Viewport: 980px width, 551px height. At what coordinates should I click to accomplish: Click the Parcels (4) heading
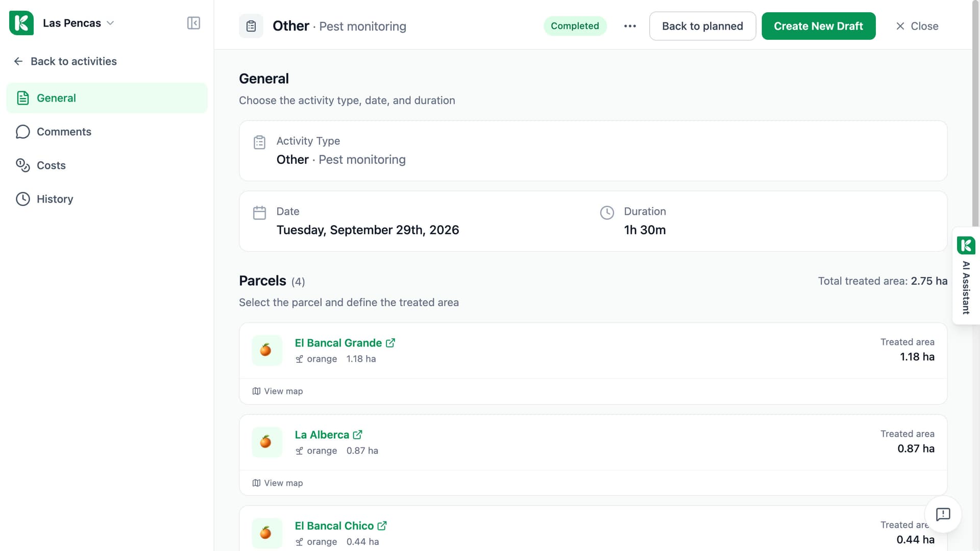point(272,281)
